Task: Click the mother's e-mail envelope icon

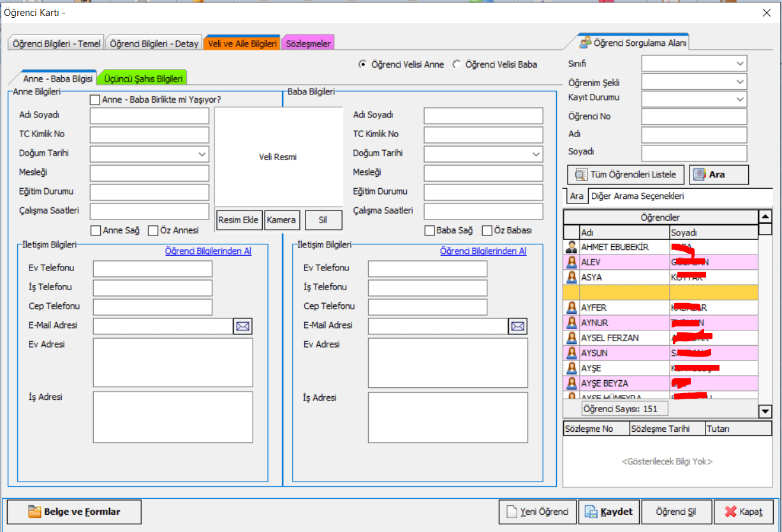Action: click(x=243, y=327)
